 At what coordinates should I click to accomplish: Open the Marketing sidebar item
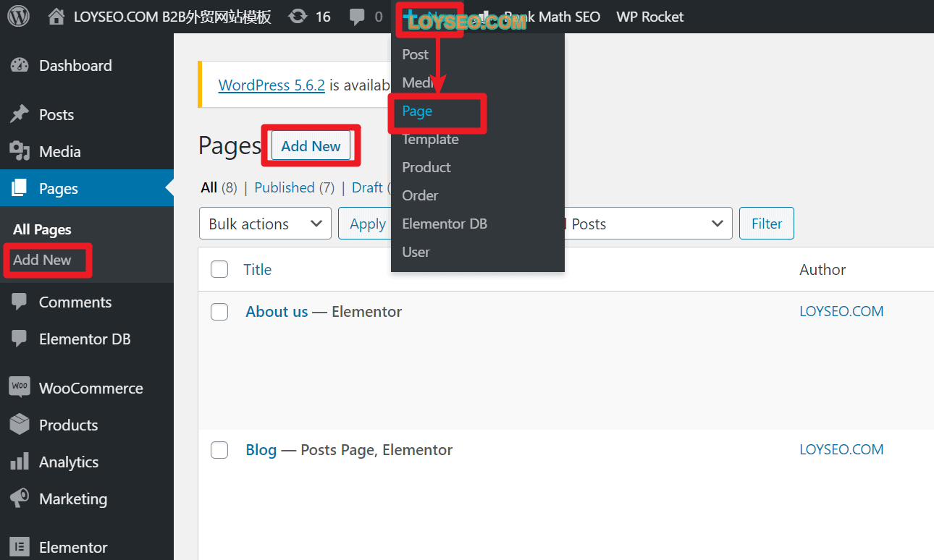(x=87, y=499)
